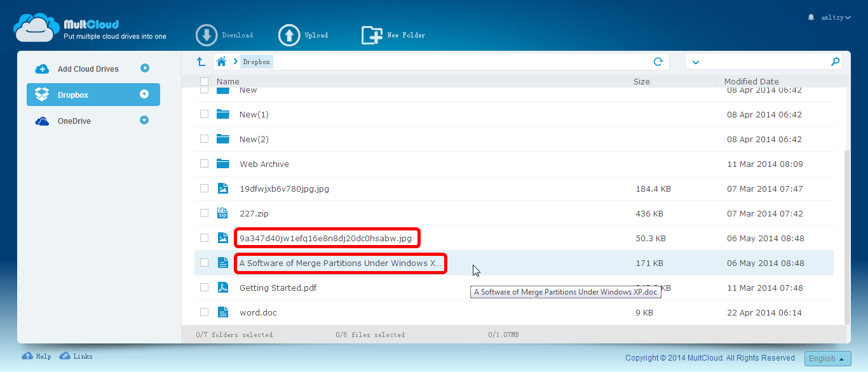Select Dropbox in the sidebar
The width and height of the screenshot is (868, 372).
93,95
